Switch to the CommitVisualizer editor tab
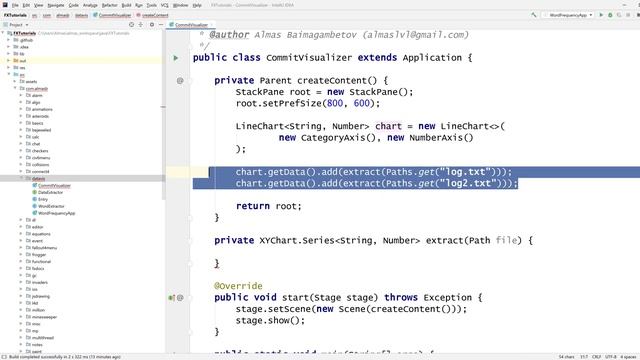Screen dimensions: 640x360 tap(191, 25)
